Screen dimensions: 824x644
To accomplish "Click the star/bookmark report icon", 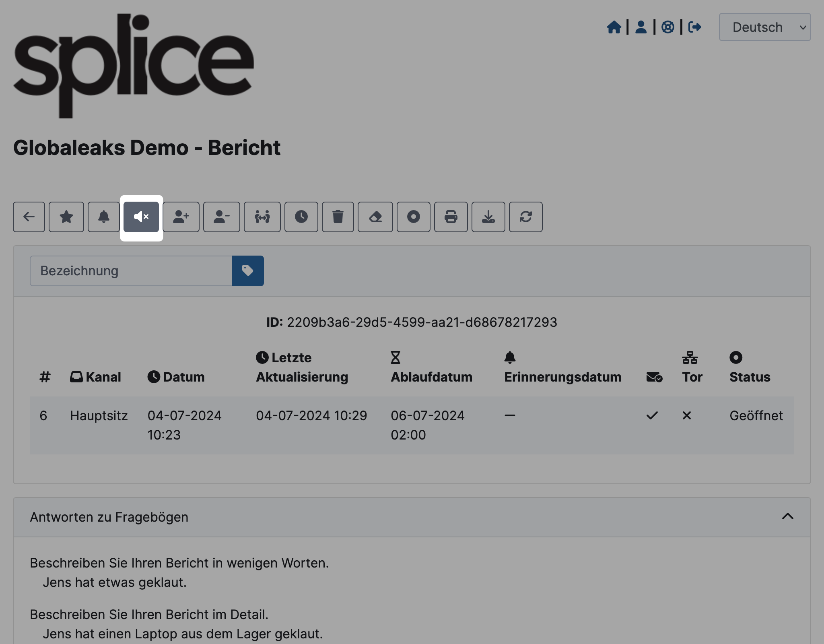I will 66,217.
